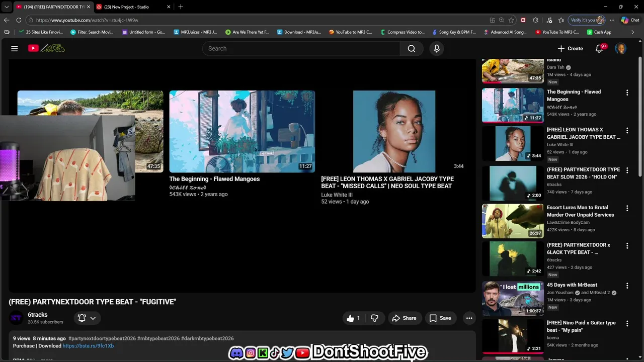Viewport: 644px width, 362px height.
Task: Open the 45 Days with MrBeast sidebar thumbnail
Action: point(513,299)
